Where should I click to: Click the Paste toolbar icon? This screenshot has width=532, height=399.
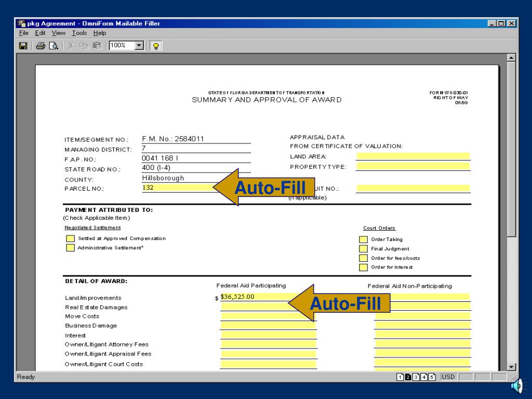tap(97, 46)
